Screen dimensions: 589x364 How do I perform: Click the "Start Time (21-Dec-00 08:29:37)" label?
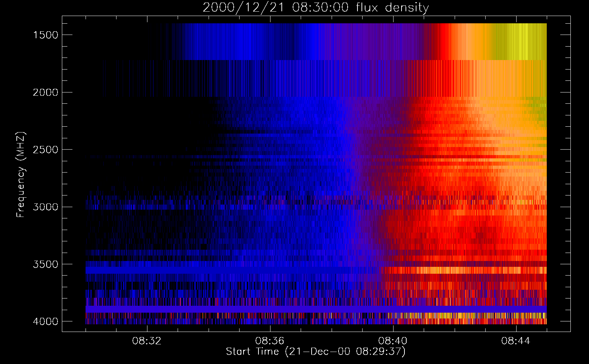pyautogui.click(x=316, y=352)
